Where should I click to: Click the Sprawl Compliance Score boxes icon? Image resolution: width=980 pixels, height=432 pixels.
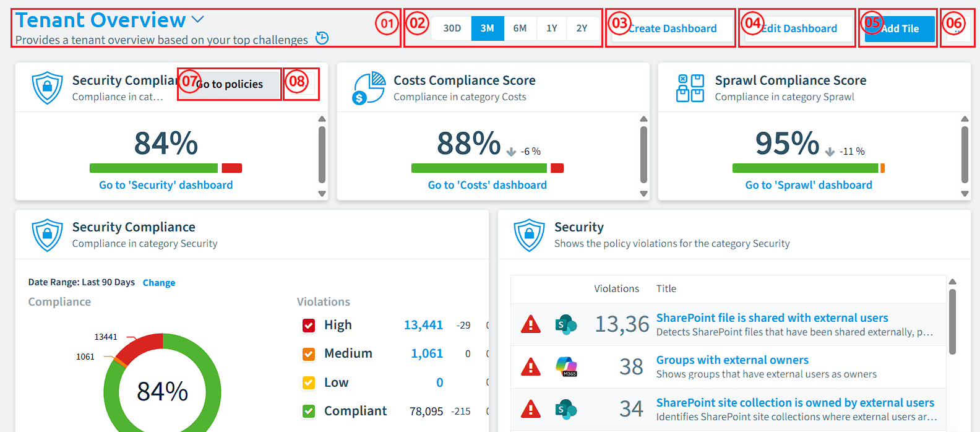pyautogui.click(x=690, y=88)
